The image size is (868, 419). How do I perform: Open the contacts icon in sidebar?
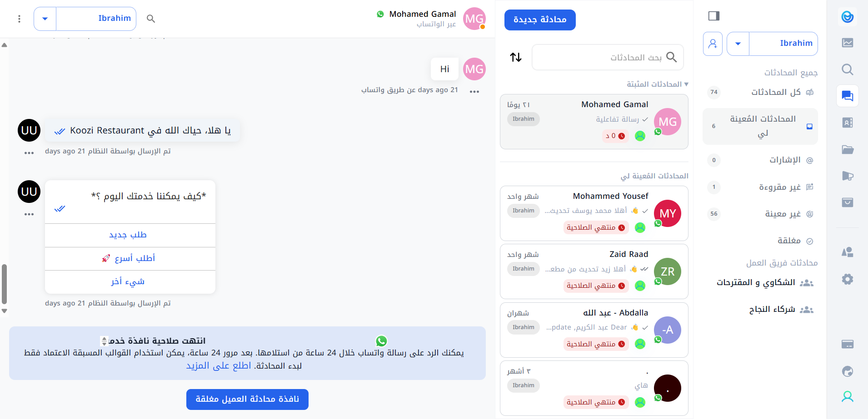click(847, 123)
